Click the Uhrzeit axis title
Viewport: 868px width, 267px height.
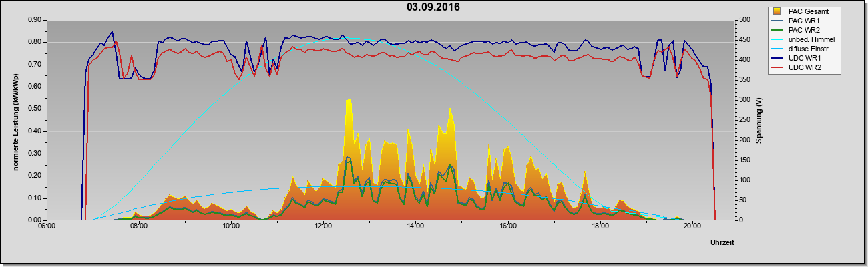pos(722,244)
